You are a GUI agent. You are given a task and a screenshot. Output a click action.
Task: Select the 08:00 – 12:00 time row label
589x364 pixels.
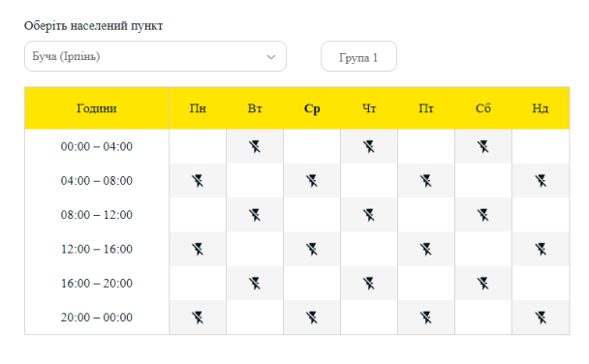pyautogui.click(x=97, y=215)
